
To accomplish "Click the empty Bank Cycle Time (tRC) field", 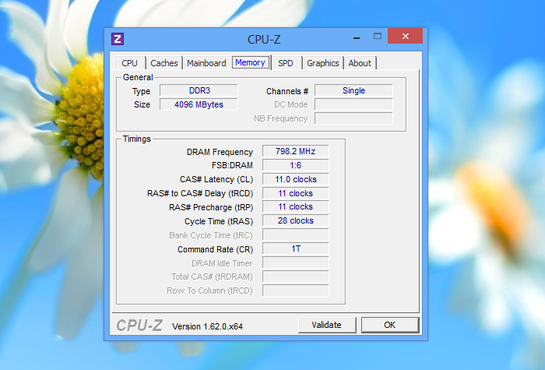I will pos(295,235).
